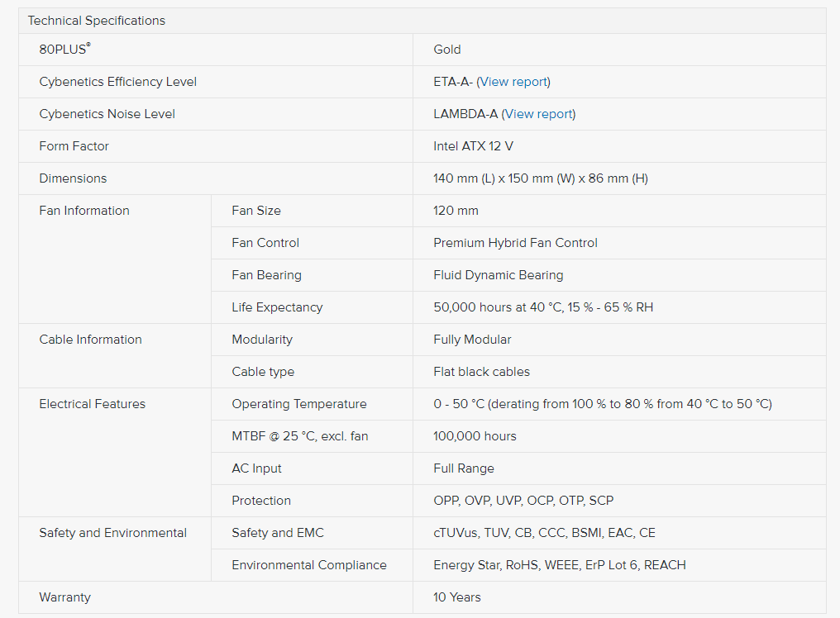Click the Life Expectancy label
The image size is (840, 618).
pyautogui.click(x=277, y=307)
